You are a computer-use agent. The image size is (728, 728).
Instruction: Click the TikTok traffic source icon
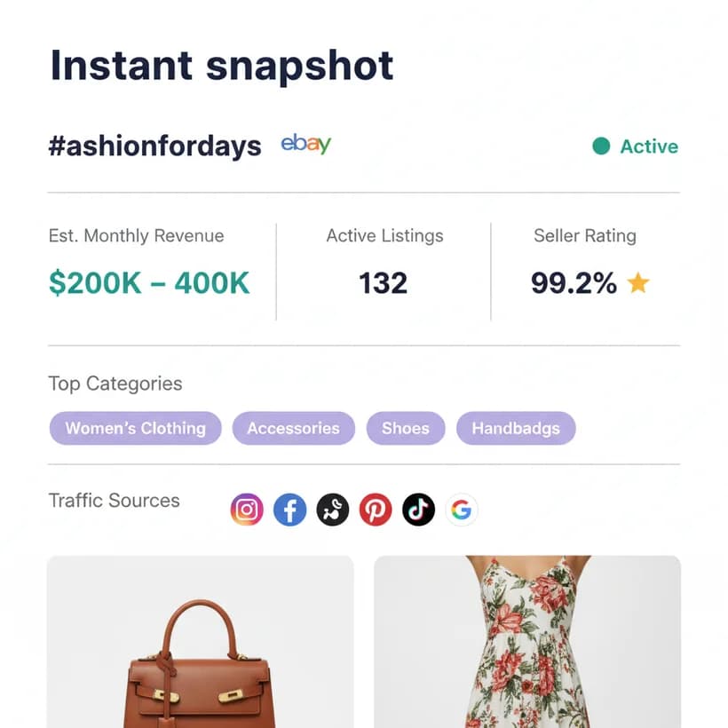pyautogui.click(x=418, y=510)
